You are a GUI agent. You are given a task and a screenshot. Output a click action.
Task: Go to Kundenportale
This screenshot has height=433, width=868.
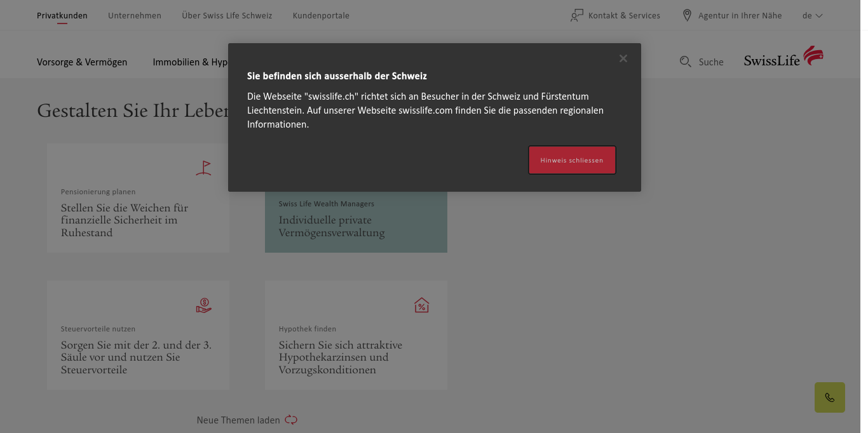[321, 15]
